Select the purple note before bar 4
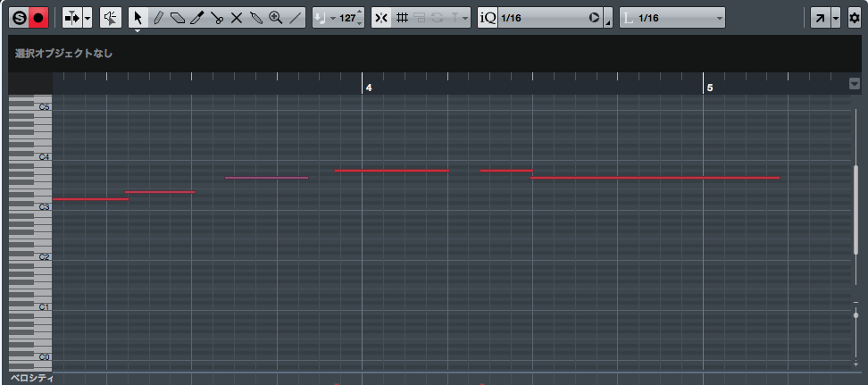The height and width of the screenshot is (385, 868). pyautogui.click(x=266, y=178)
